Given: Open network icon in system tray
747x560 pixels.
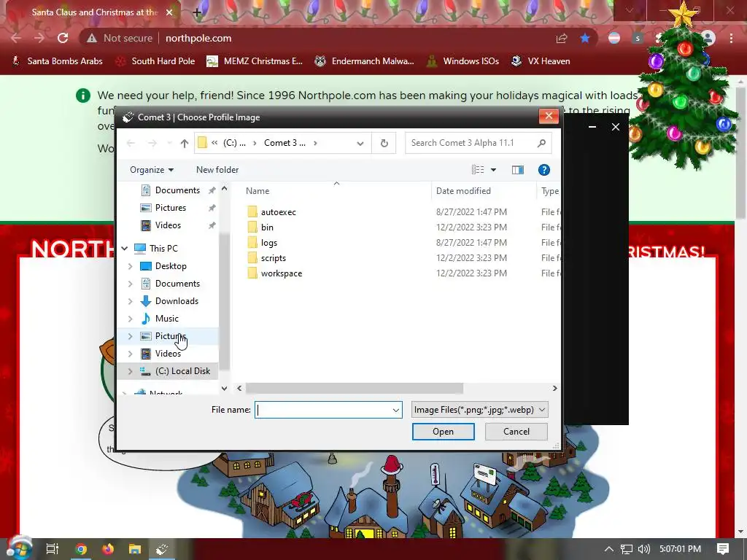Looking at the screenshot, I should (627, 549).
